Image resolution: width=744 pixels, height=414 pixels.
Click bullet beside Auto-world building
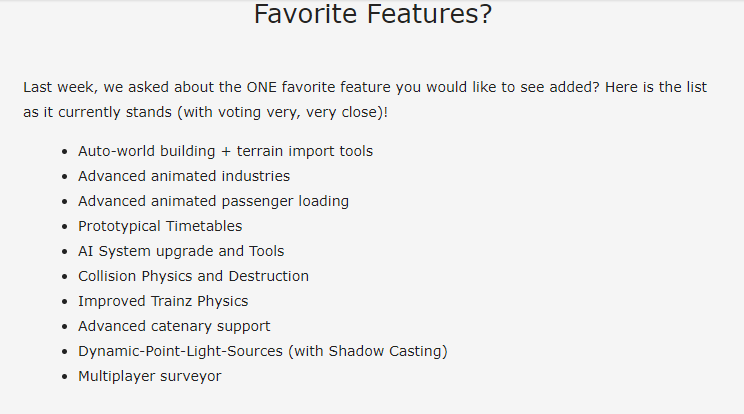(65, 152)
